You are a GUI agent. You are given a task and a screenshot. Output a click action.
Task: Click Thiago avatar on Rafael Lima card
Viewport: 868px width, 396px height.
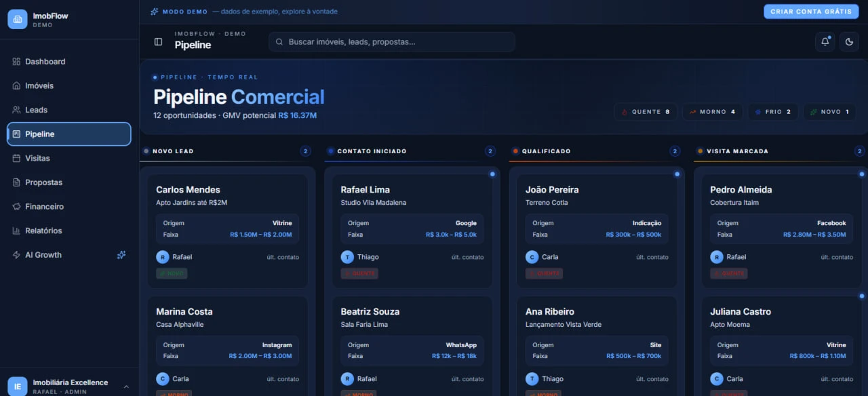pyautogui.click(x=347, y=257)
